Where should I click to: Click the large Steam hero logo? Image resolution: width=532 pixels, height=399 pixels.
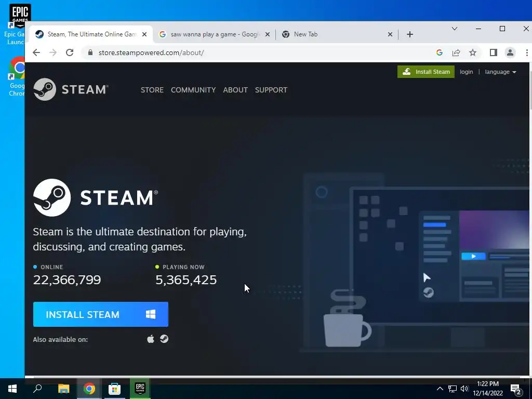(x=96, y=197)
